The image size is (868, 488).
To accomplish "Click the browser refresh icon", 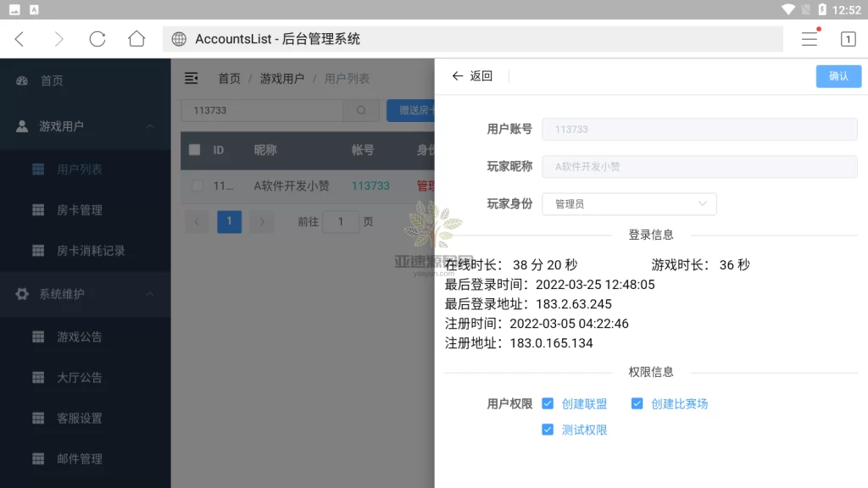I will coord(97,38).
